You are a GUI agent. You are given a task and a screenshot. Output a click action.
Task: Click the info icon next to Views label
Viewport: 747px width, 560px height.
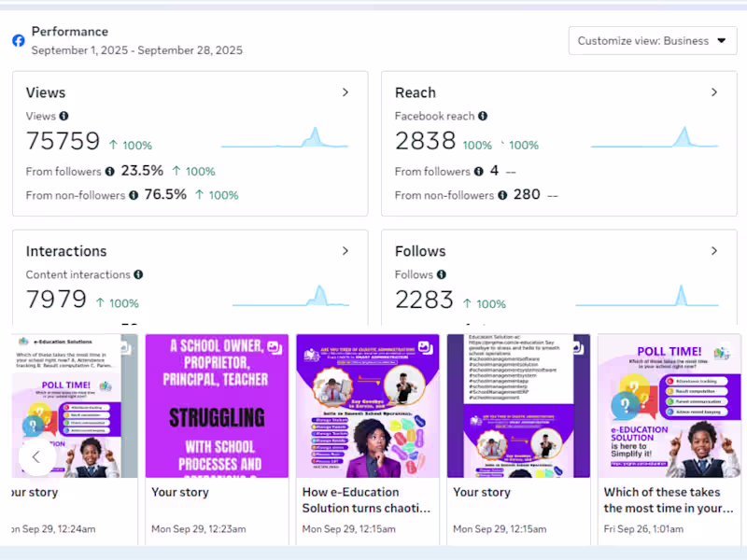click(63, 116)
